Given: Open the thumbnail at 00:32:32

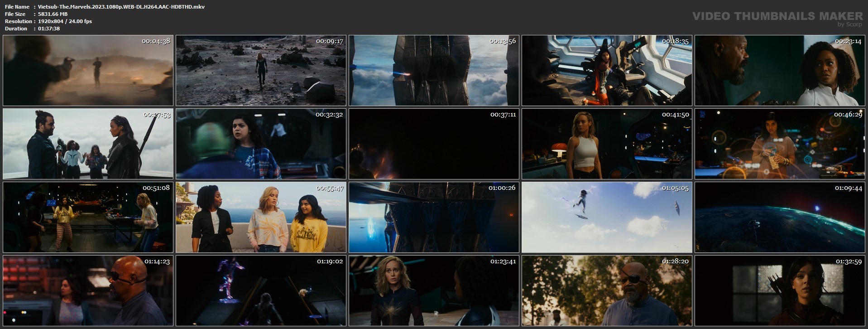Looking at the screenshot, I should click(x=261, y=144).
